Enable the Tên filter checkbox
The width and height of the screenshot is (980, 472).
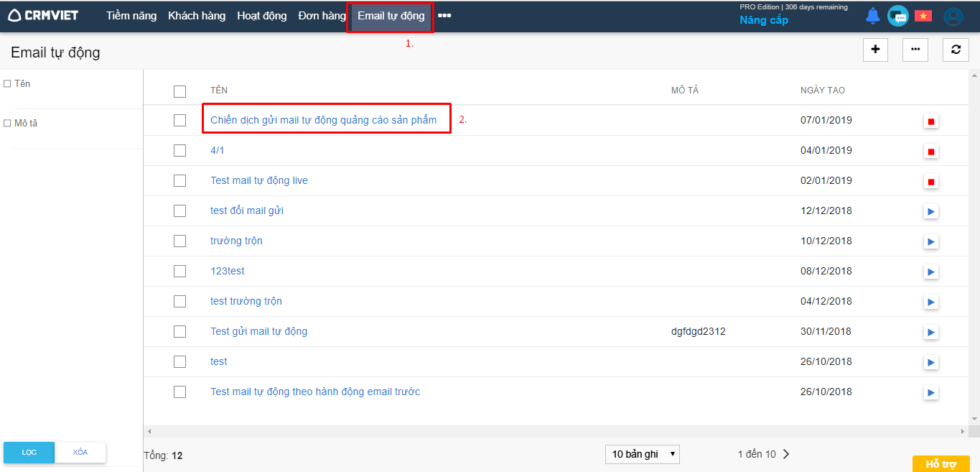(x=7, y=84)
